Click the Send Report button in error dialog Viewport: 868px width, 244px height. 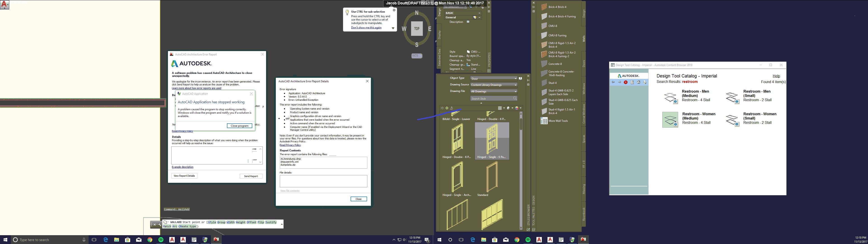pyautogui.click(x=251, y=176)
